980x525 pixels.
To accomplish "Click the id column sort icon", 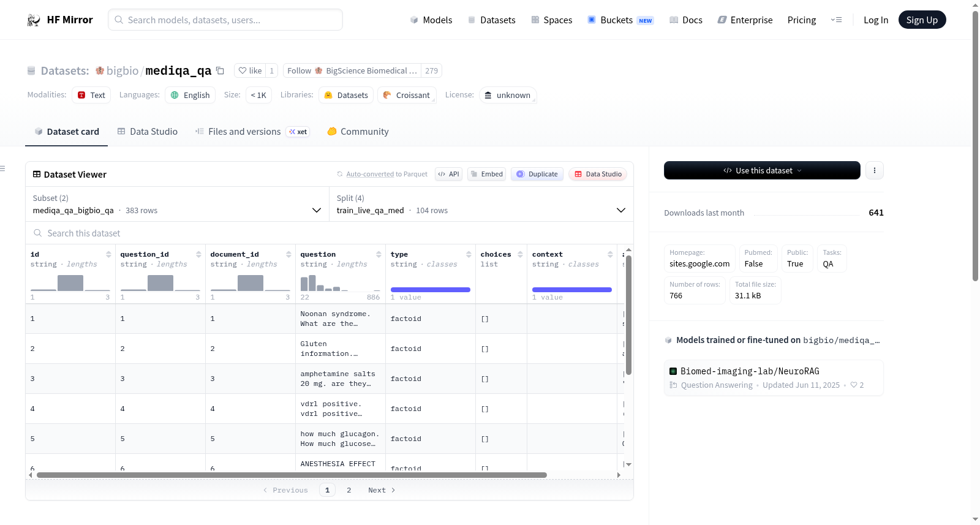I will click(x=108, y=254).
